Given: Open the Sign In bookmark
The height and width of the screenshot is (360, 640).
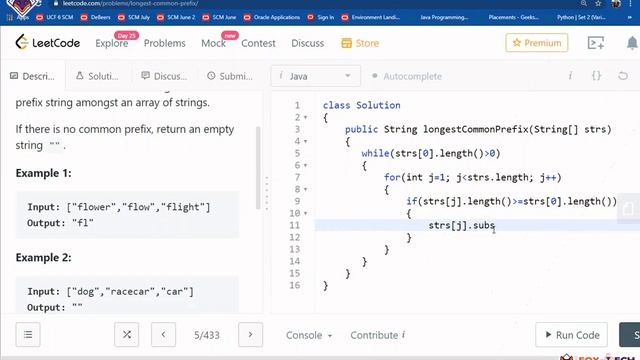Looking at the screenshot, I should pos(321,17).
